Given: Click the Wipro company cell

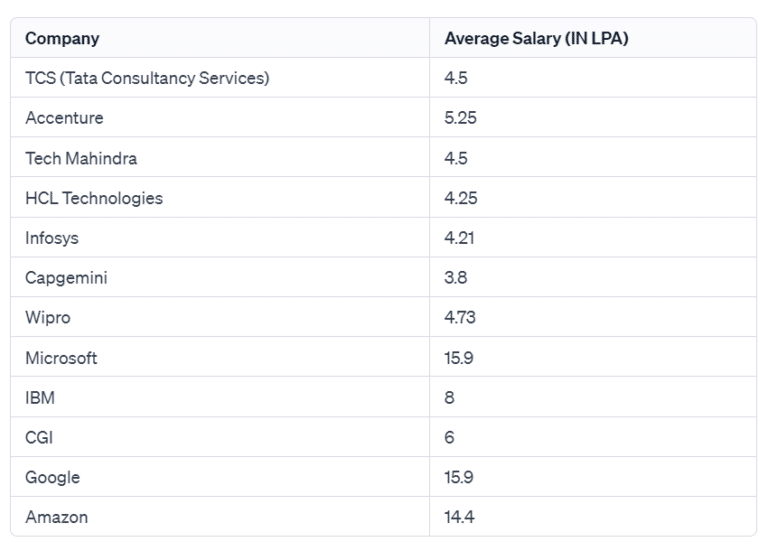Looking at the screenshot, I should [x=48, y=318].
